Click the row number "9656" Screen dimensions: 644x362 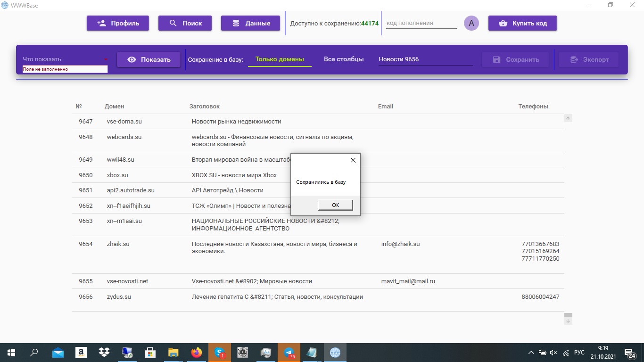click(x=86, y=297)
